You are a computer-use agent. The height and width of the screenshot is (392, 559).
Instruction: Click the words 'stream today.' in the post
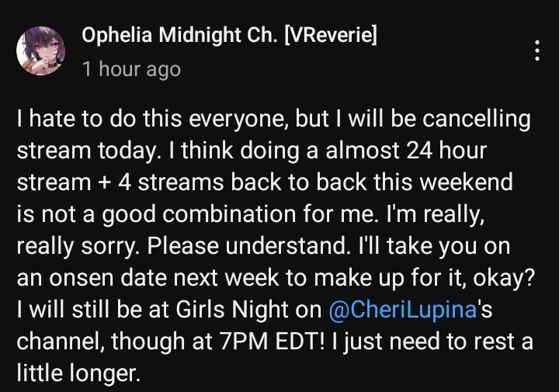87,151
